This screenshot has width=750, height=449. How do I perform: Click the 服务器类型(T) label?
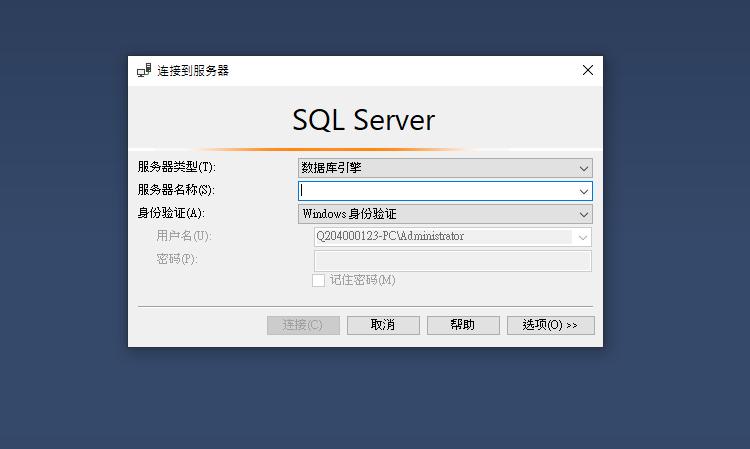[x=176, y=167]
